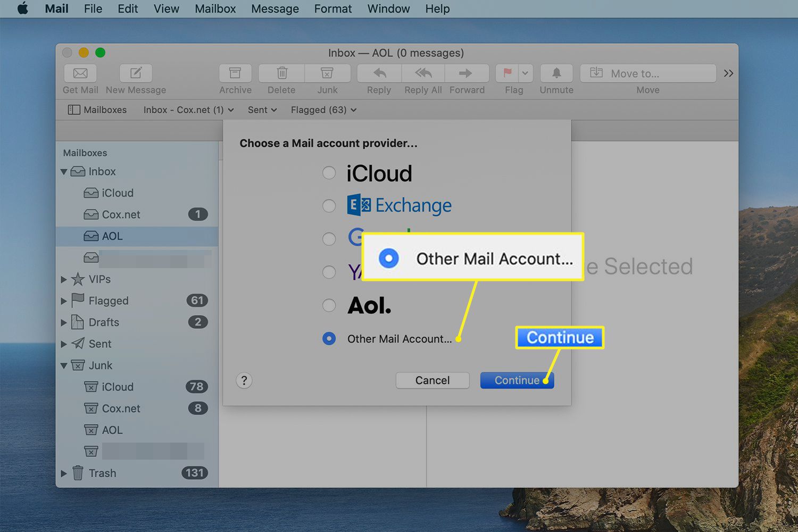Open the Format menu
This screenshot has height=532, width=798.
pyautogui.click(x=333, y=9)
